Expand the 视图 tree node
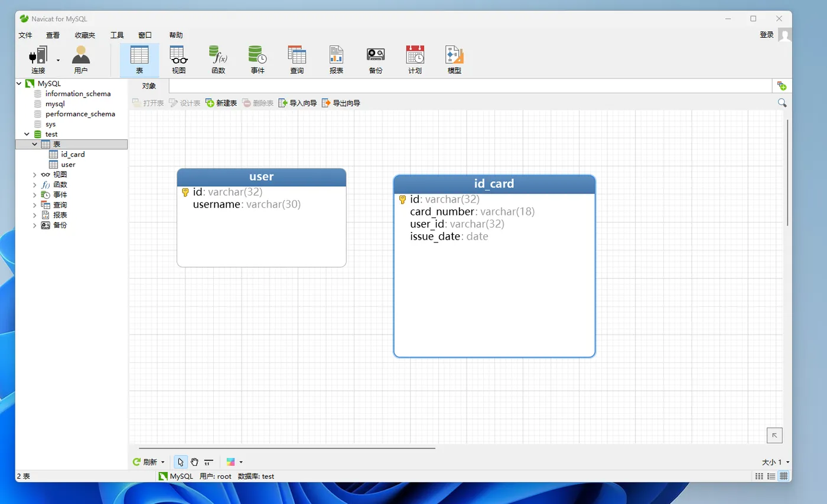The width and height of the screenshot is (827, 504). (35, 175)
